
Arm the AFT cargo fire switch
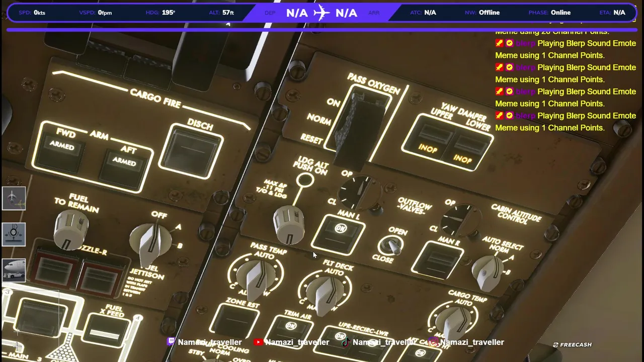click(123, 168)
